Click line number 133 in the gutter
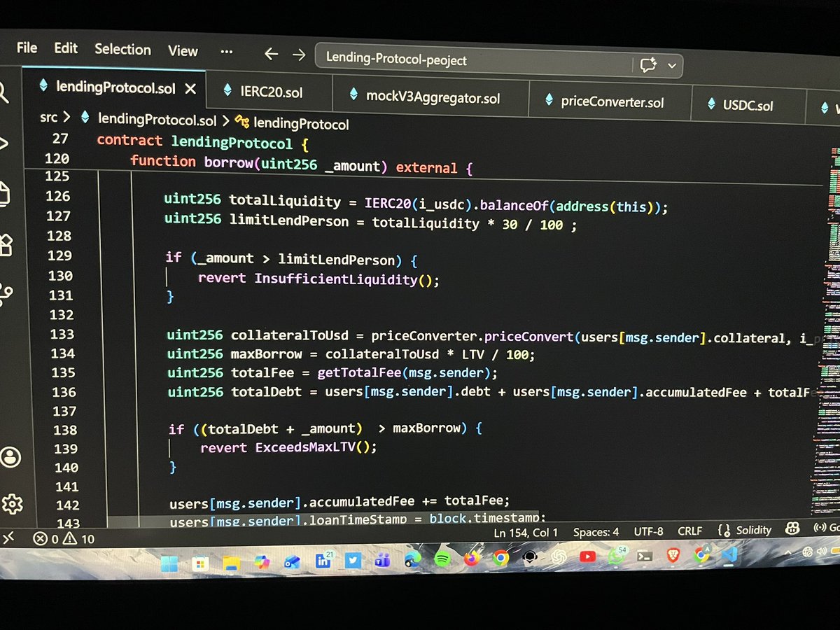 [x=62, y=335]
